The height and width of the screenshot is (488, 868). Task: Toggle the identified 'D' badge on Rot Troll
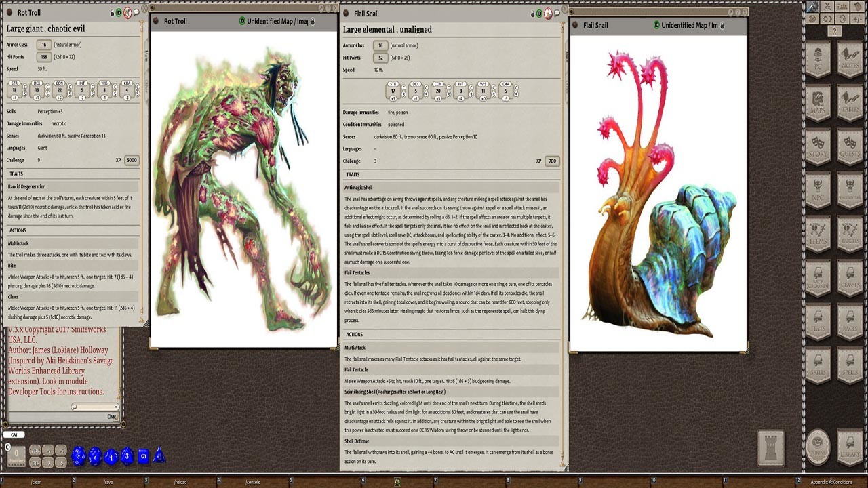pyautogui.click(x=119, y=12)
